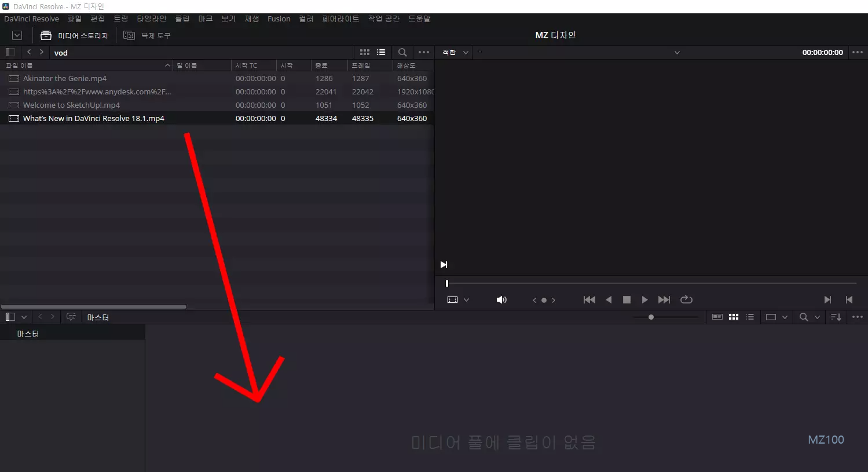This screenshot has width=868, height=472.
Task: Mute audio with the speaker icon
Action: 501,299
